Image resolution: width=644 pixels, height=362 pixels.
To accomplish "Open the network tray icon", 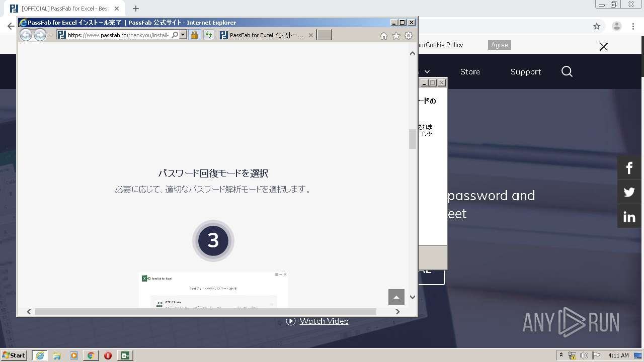I will coord(572,355).
